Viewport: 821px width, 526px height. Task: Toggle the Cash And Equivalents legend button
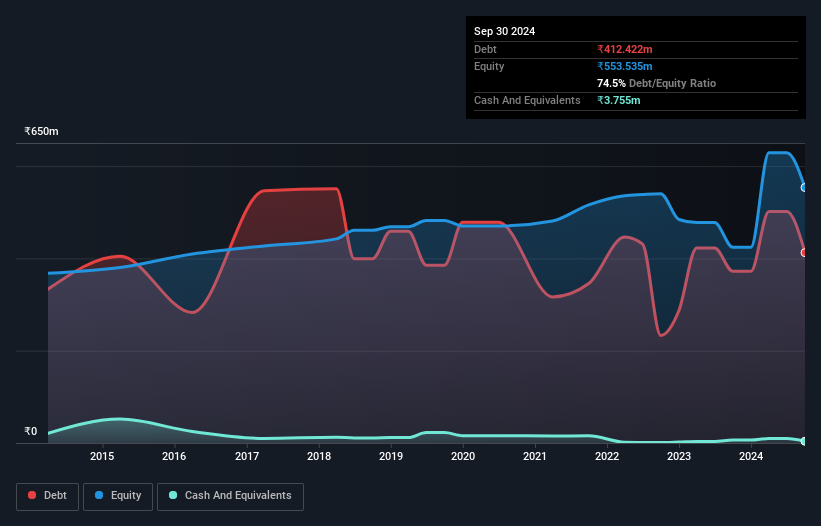pos(230,496)
